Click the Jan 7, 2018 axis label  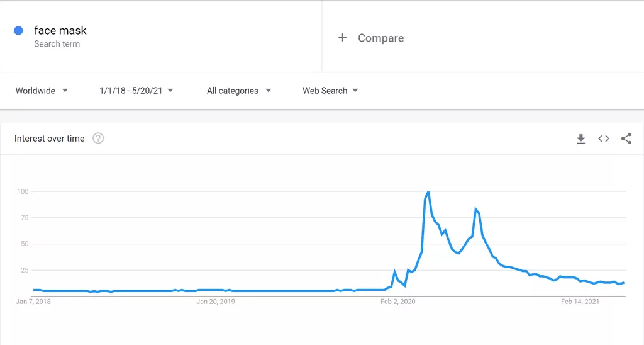pyautogui.click(x=33, y=302)
